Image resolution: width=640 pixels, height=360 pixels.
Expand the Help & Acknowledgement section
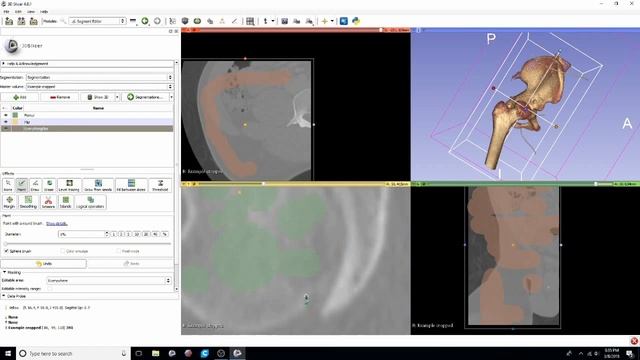click(87, 64)
